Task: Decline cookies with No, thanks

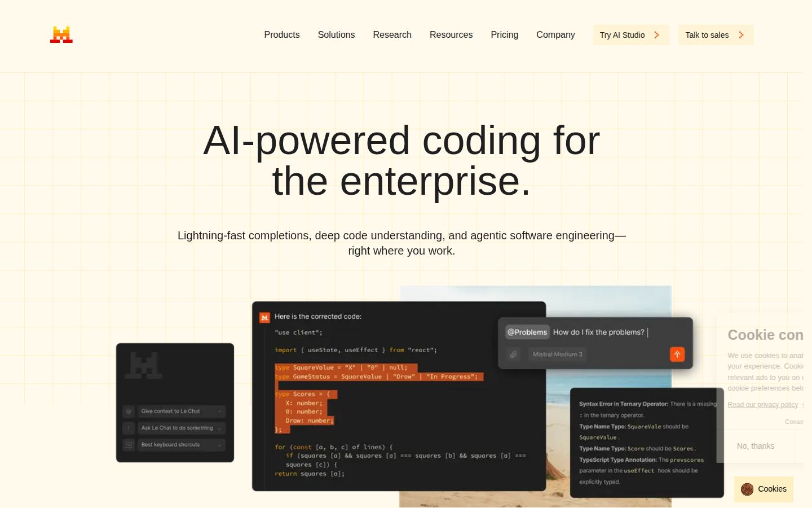Action: click(x=755, y=446)
